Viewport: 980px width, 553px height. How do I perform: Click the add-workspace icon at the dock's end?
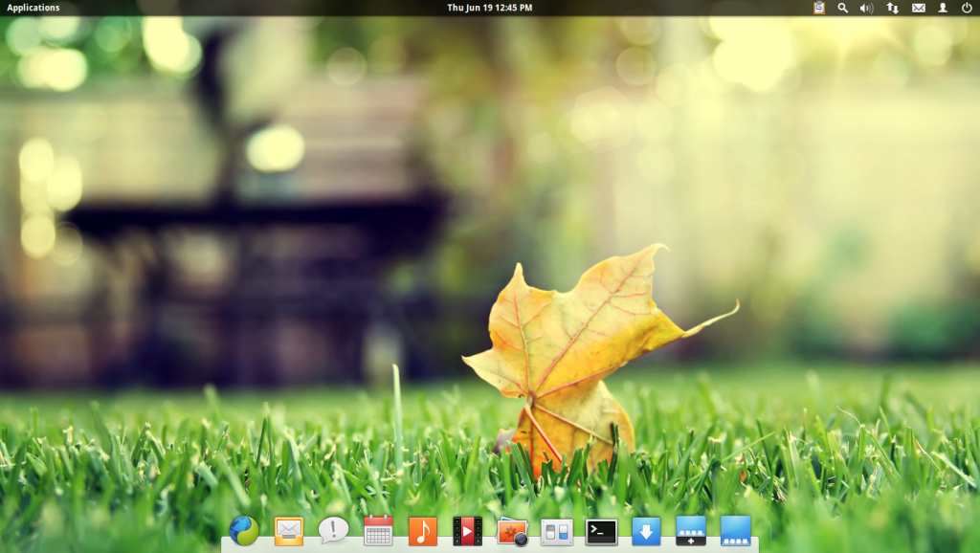(x=689, y=532)
